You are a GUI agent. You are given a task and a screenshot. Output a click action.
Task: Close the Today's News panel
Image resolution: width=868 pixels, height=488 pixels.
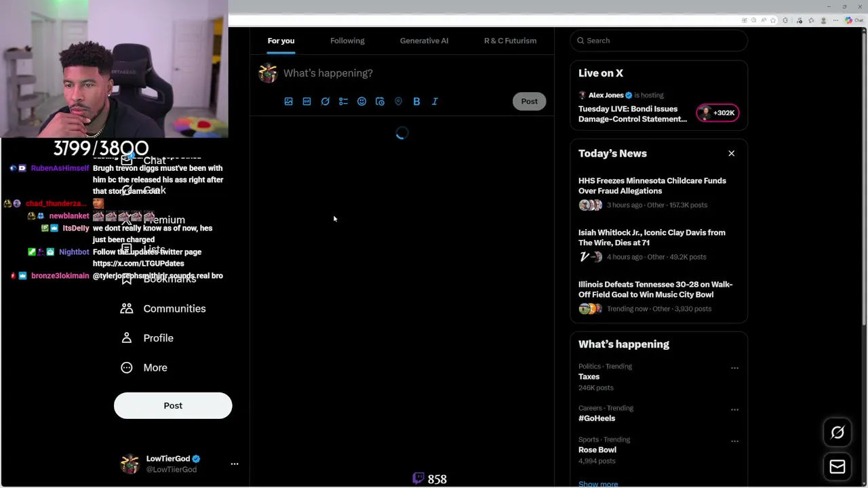(731, 154)
